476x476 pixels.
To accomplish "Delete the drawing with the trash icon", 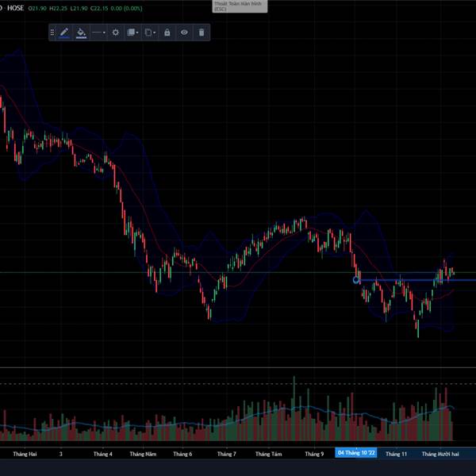I will pyautogui.click(x=202, y=33).
